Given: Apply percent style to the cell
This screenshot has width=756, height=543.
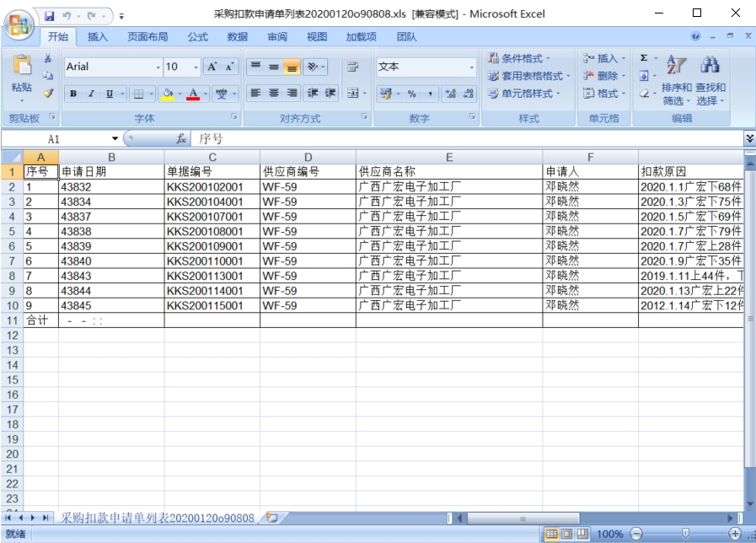Looking at the screenshot, I should pyautogui.click(x=412, y=94).
